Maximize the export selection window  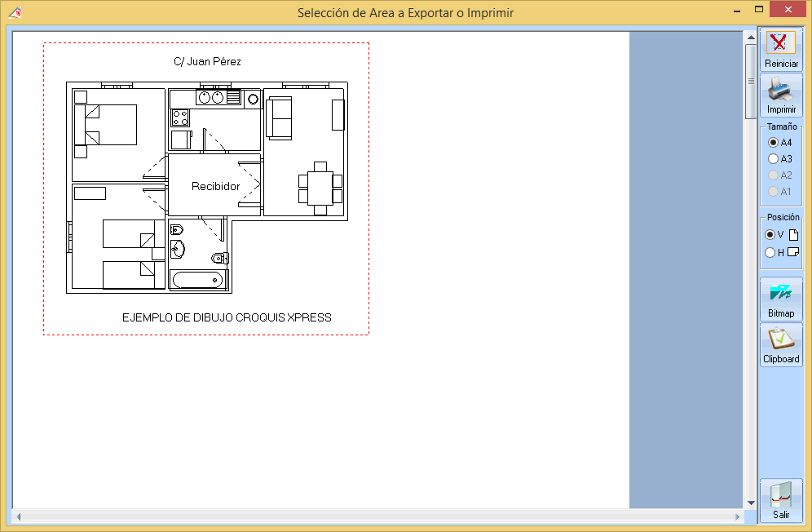[759, 10]
